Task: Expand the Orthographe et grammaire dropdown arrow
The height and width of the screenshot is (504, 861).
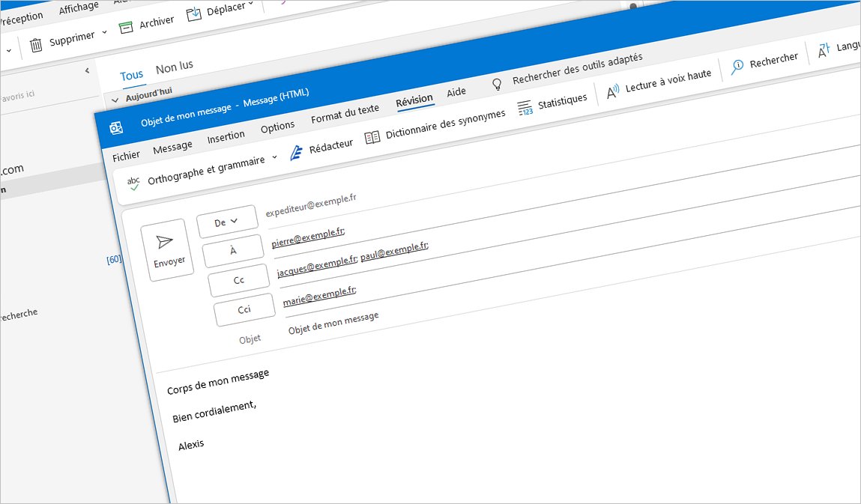Action: [274, 157]
